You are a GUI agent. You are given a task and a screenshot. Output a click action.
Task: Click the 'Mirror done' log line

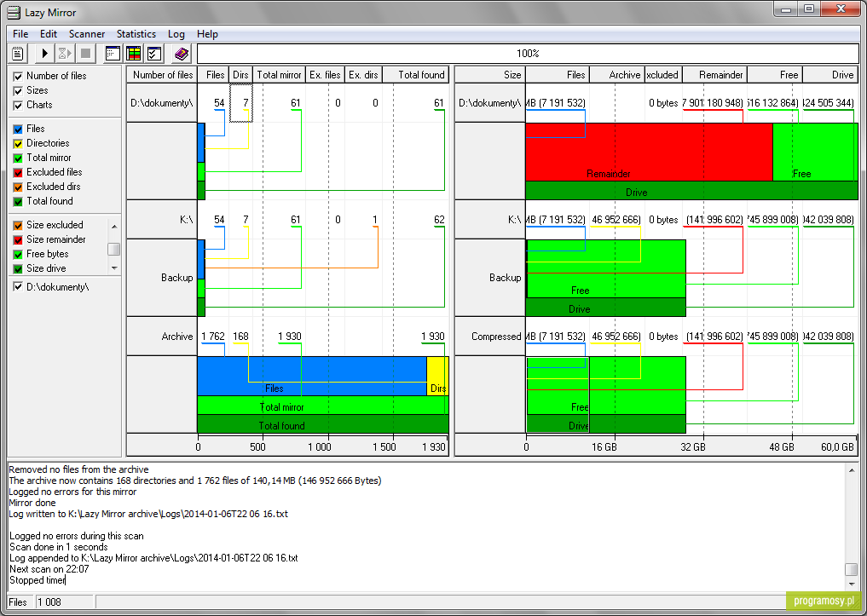32,503
